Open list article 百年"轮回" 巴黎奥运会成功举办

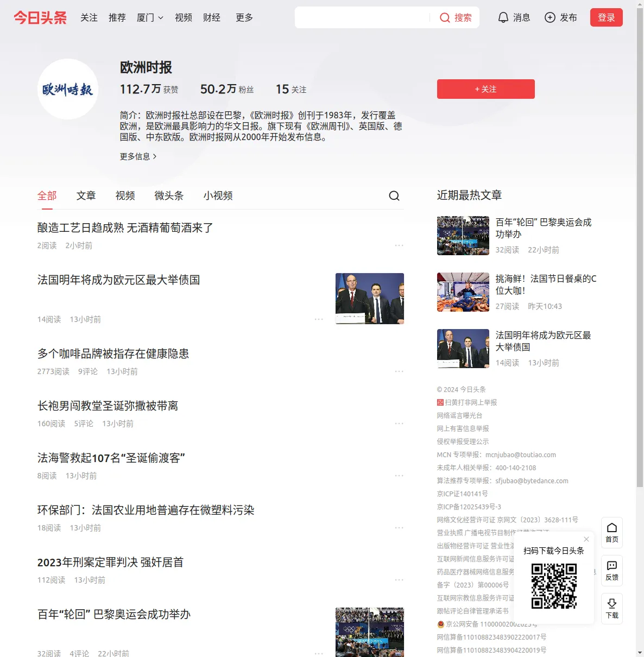[114, 614]
